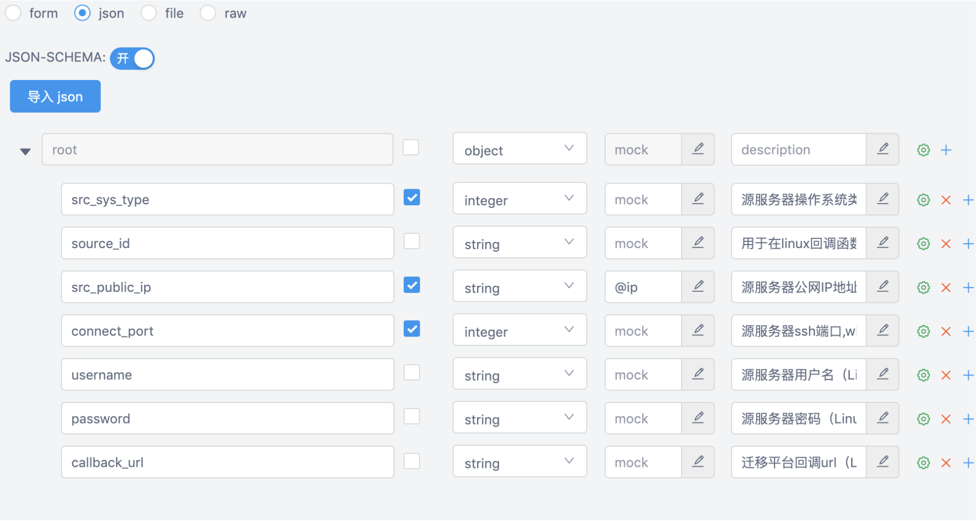Image resolution: width=980 pixels, height=521 pixels.
Task: Delete the password field row
Action: click(945, 419)
